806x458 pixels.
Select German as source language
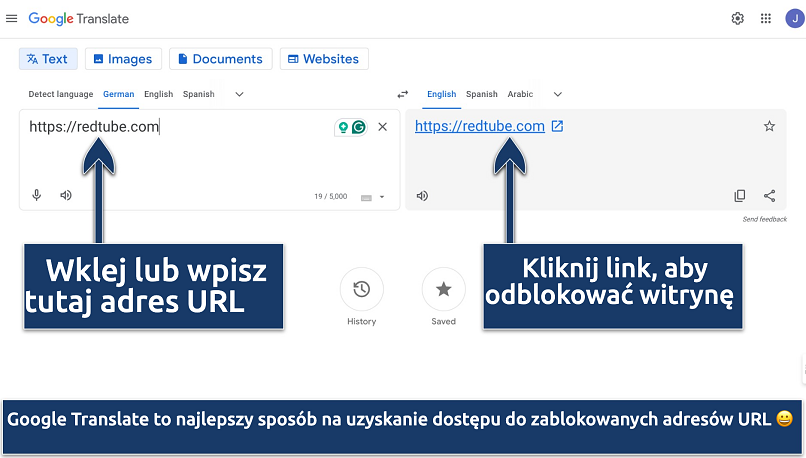pos(118,94)
